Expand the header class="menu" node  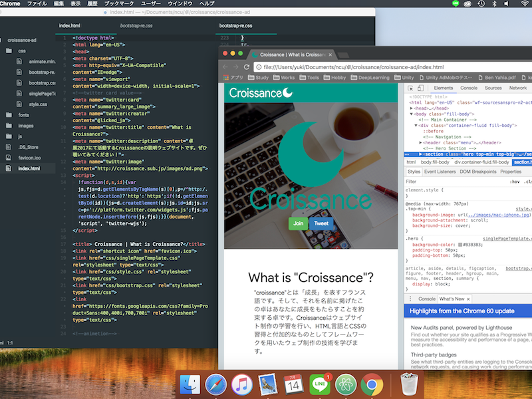tap(421, 143)
